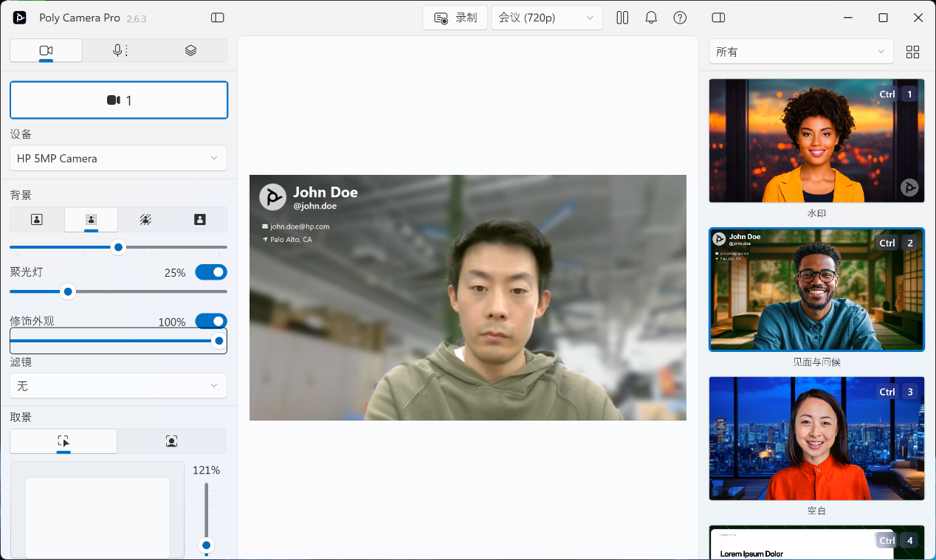Click the camera 1 source button

click(119, 100)
